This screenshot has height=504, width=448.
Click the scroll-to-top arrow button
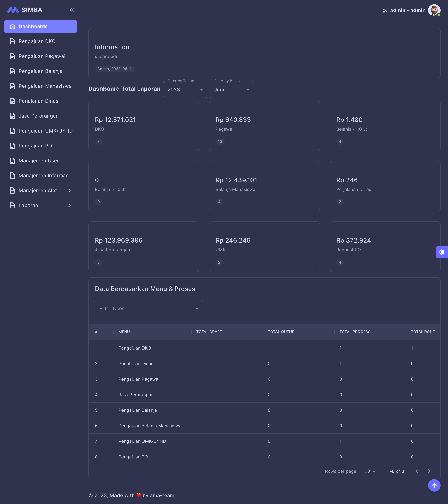434,485
